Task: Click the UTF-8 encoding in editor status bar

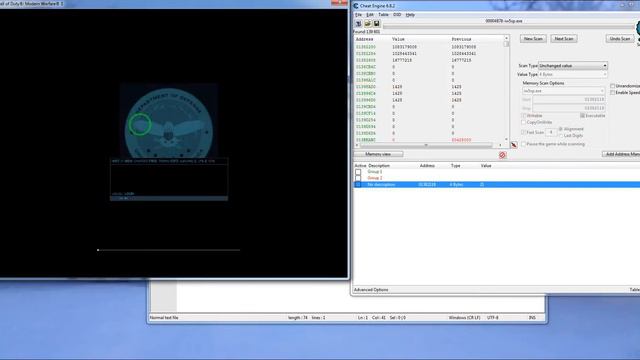Action: [x=493, y=318]
